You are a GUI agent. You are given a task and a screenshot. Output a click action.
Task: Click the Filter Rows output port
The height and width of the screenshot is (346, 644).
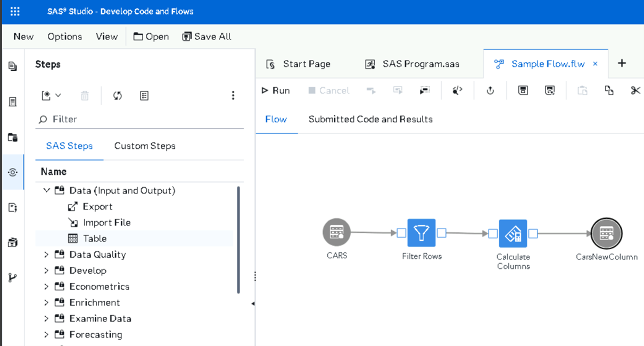coord(442,233)
